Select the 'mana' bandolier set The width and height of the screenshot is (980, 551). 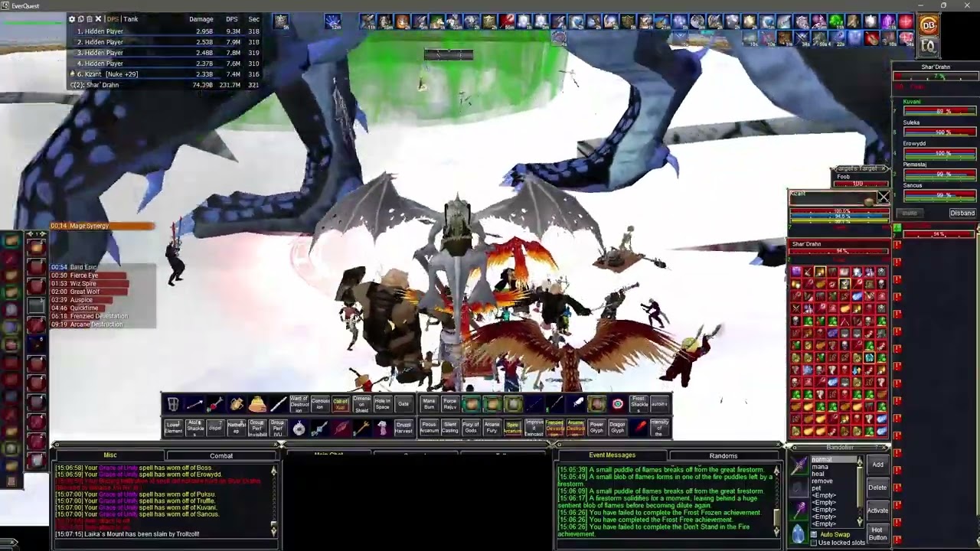click(x=834, y=467)
